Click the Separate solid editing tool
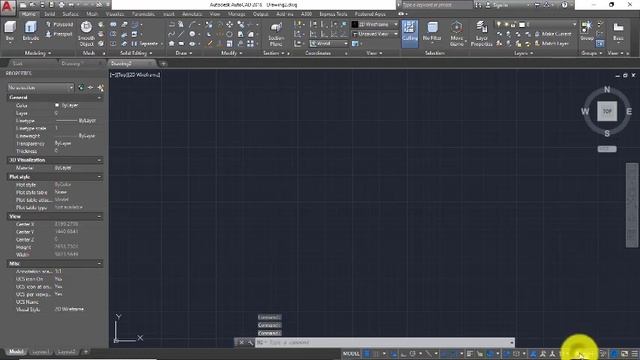This screenshot has width=640, height=360. [145, 43]
